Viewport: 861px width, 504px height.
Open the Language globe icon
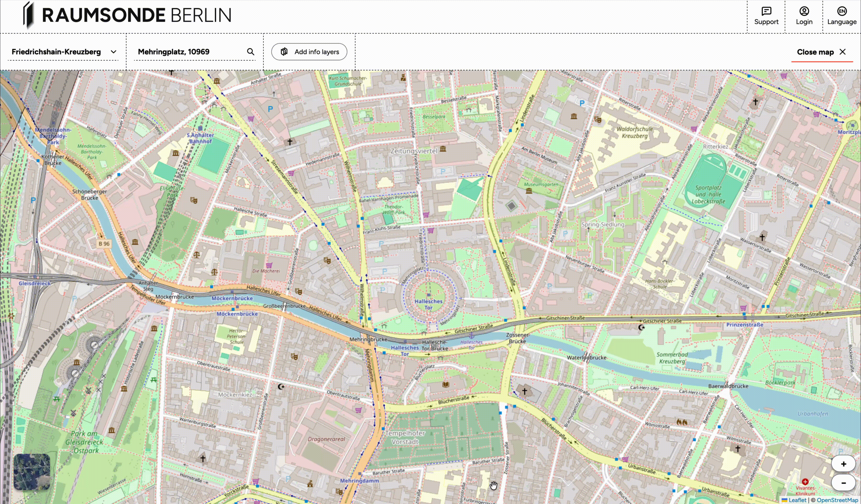click(x=842, y=11)
